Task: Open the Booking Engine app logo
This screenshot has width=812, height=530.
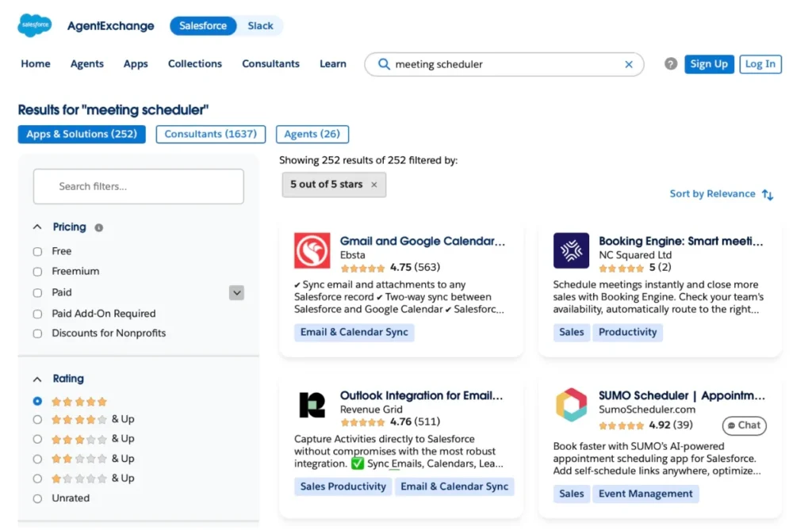Action: point(571,250)
